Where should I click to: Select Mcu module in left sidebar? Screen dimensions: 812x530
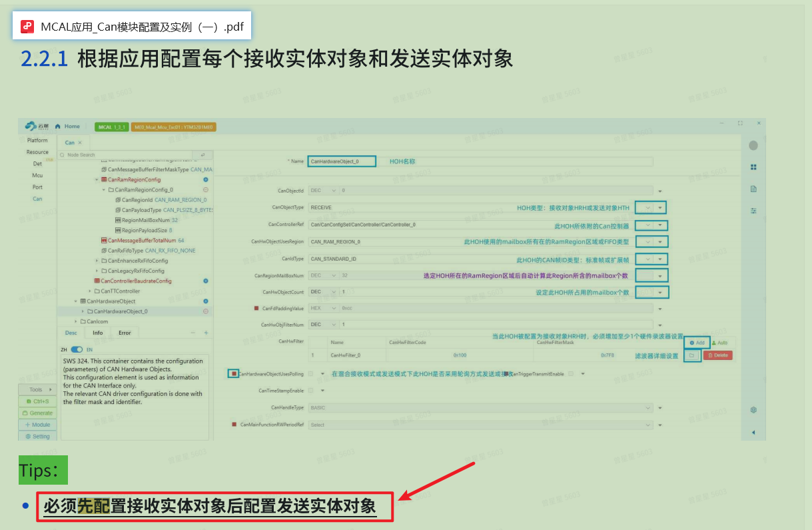tap(37, 175)
